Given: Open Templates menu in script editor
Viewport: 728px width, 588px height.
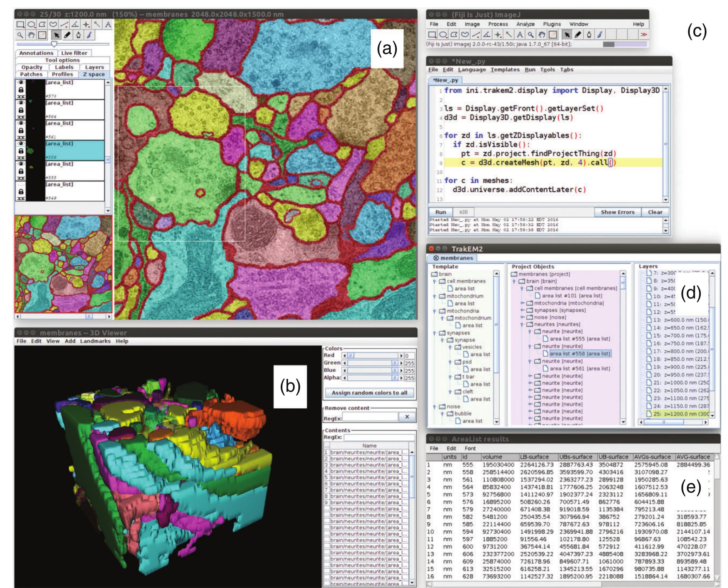Looking at the screenshot, I should tap(505, 70).
